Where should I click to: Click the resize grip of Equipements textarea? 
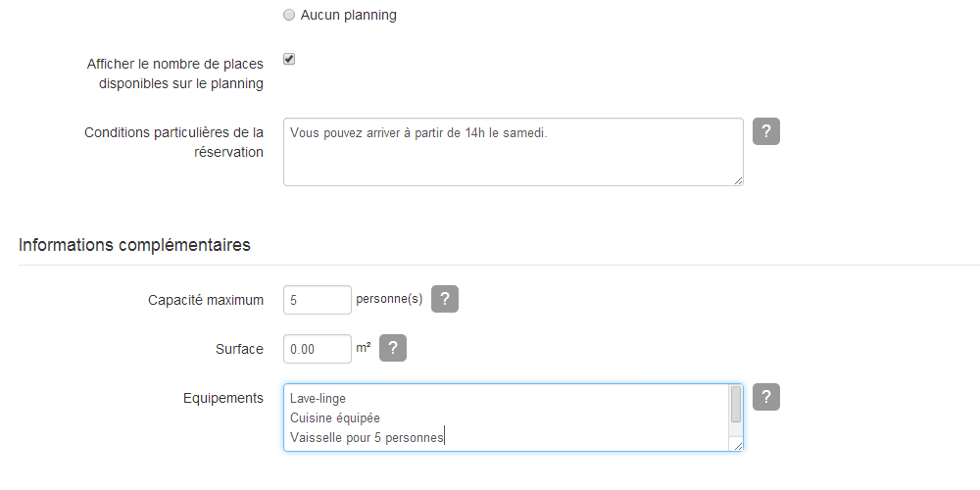(738, 446)
